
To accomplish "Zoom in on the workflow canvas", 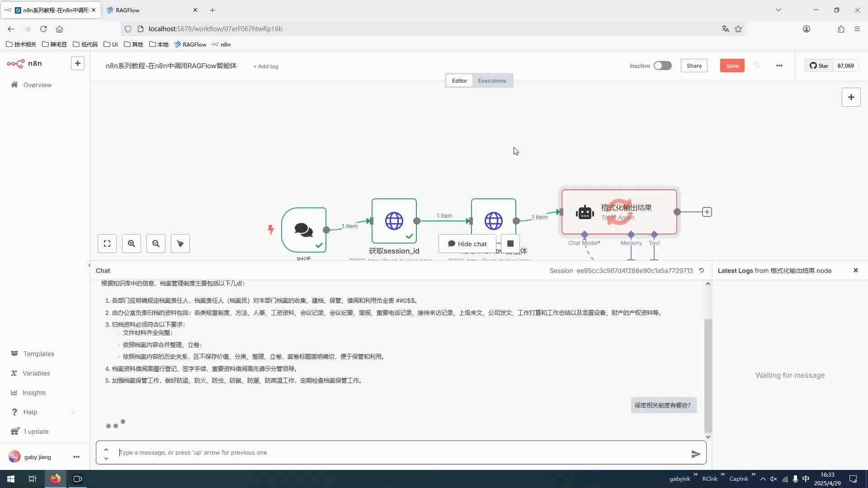I will pos(132,244).
